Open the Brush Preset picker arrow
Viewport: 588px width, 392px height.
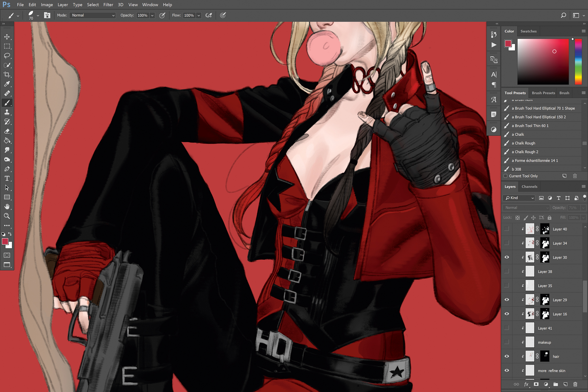38,15
